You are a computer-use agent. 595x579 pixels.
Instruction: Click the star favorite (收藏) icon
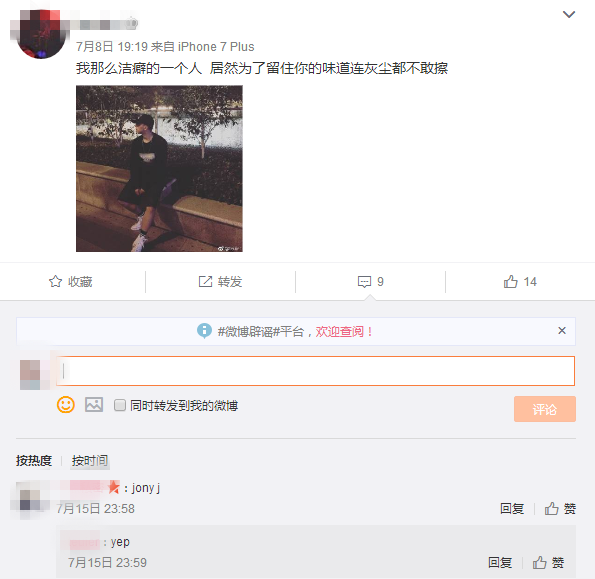coord(55,281)
